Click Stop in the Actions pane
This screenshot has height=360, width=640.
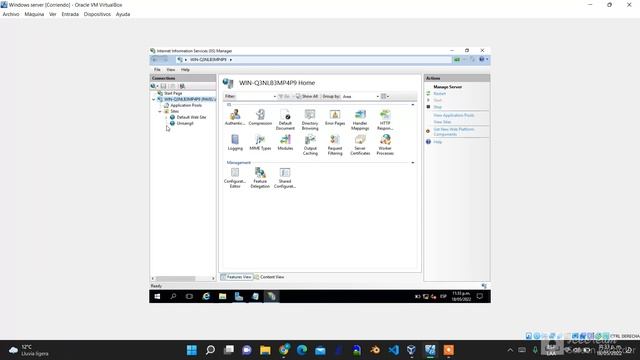(x=438, y=107)
